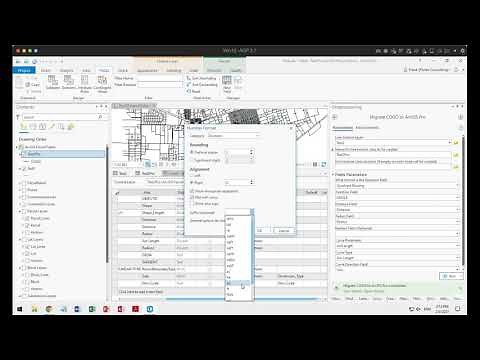Click OK in Number Format dialog
The height and width of the screenshot is (360, 480).
[x=260, y=230]
